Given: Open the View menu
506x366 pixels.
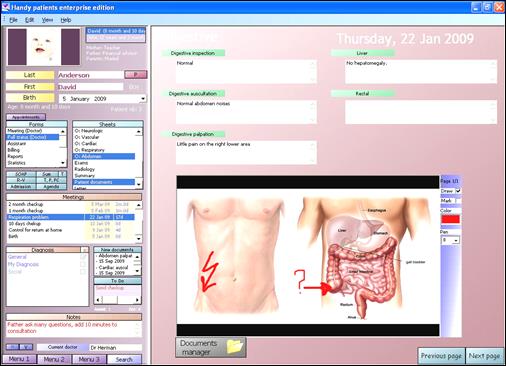Looking at the screenshot, I should [47, 20].
